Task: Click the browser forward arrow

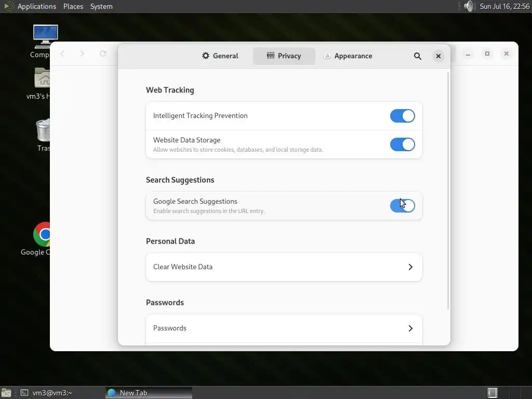Action: (x=82, y=54)
